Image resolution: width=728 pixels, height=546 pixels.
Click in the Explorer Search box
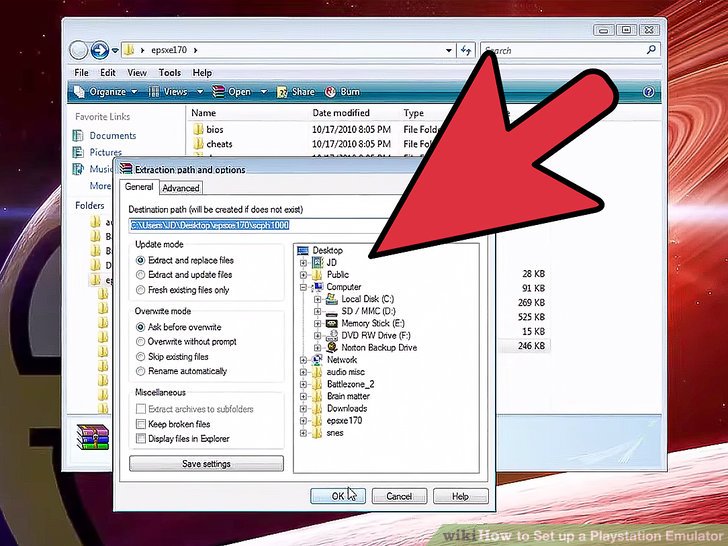tap(570, 50)
